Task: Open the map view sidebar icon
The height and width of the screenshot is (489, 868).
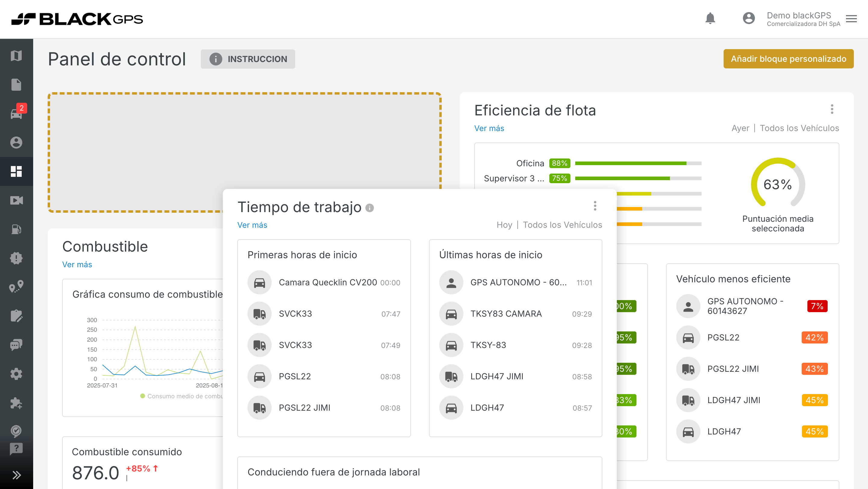Action: coord(16,55)
